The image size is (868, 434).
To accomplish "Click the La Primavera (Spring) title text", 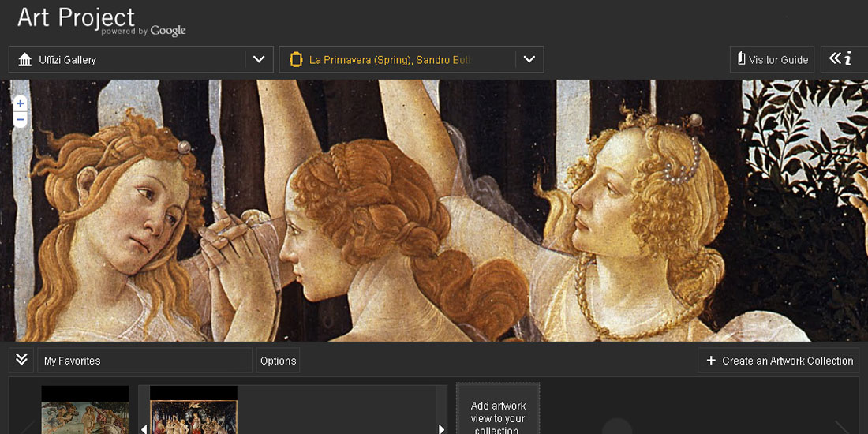I will click(389, 60).
